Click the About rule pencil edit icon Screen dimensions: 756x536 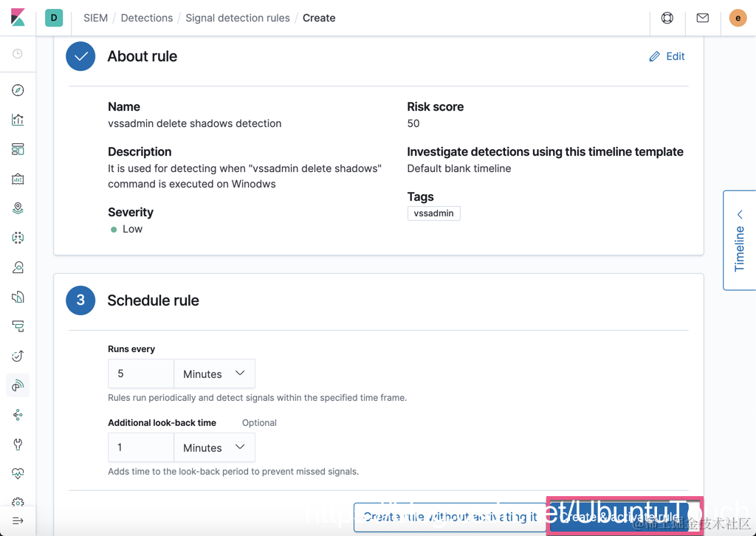[x=655, y=56]
